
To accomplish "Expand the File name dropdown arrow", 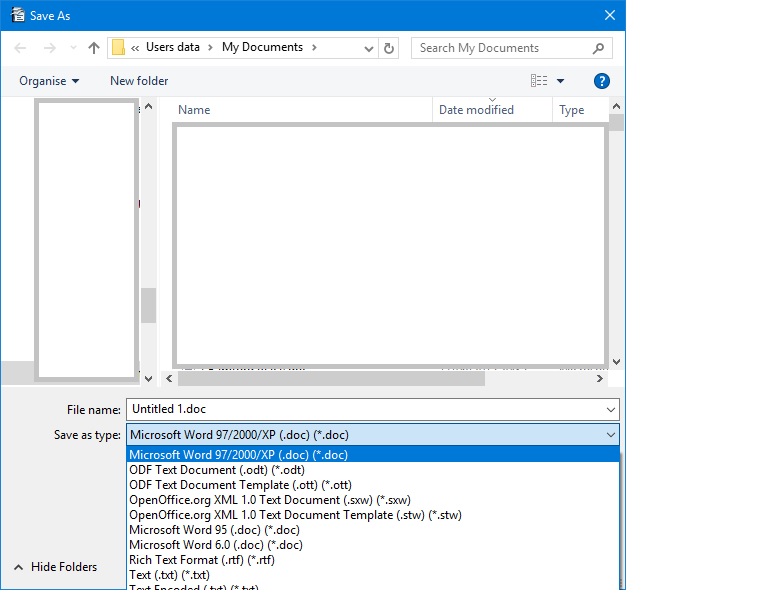I will pos(610,409).
